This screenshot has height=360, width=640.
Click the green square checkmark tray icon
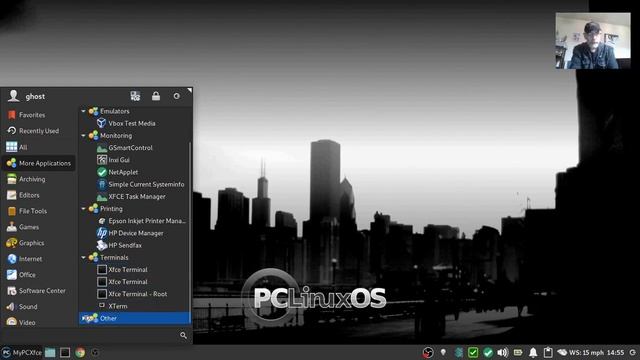pyautogui.click(x=473, y=352)
